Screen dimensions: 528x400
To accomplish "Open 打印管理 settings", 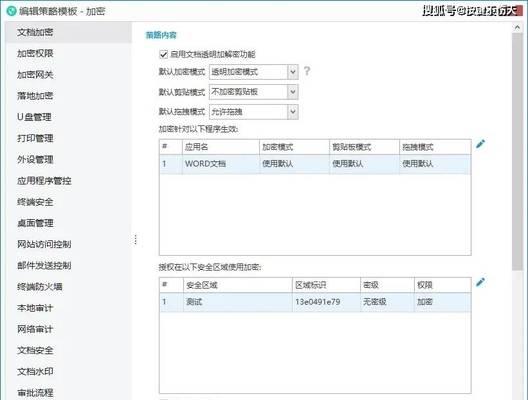I will click(35, 138).
